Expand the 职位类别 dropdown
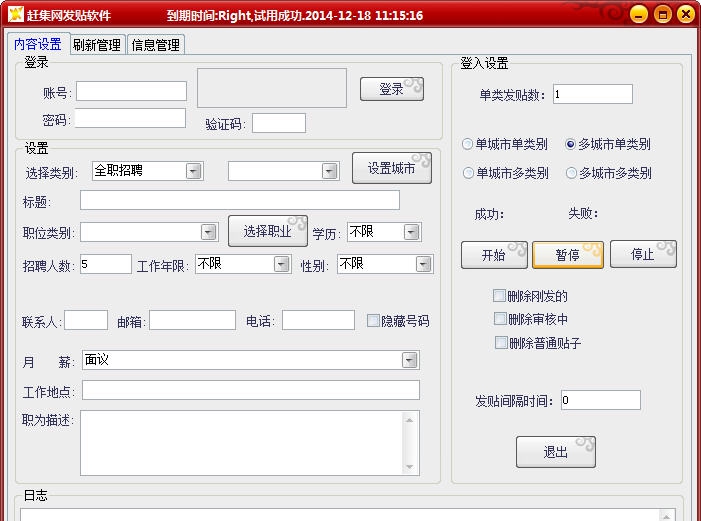Screen dimensions: 701x521 [149, 232]
